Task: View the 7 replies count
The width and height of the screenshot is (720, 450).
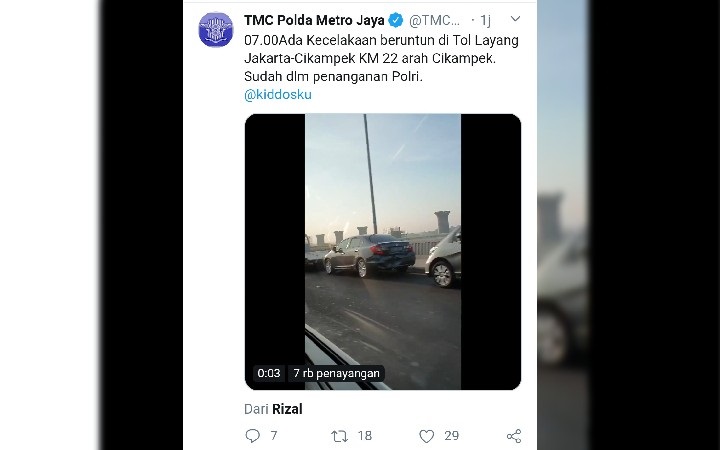Action: click(x=274, y=436)
